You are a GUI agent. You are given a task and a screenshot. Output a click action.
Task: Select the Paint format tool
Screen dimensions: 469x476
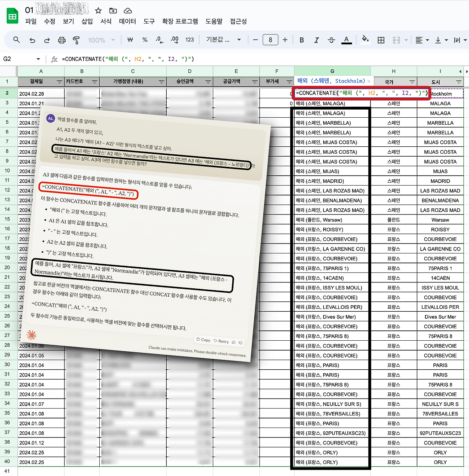pos(76,40)
